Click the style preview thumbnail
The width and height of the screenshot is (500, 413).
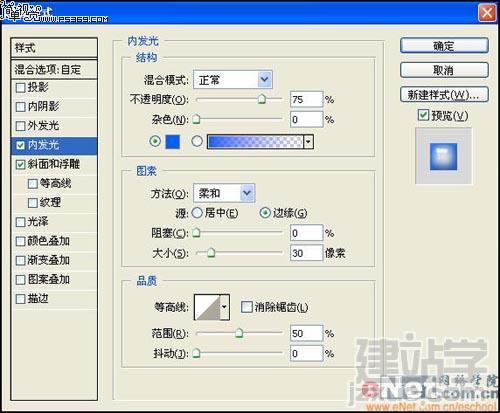pos(443,156)
